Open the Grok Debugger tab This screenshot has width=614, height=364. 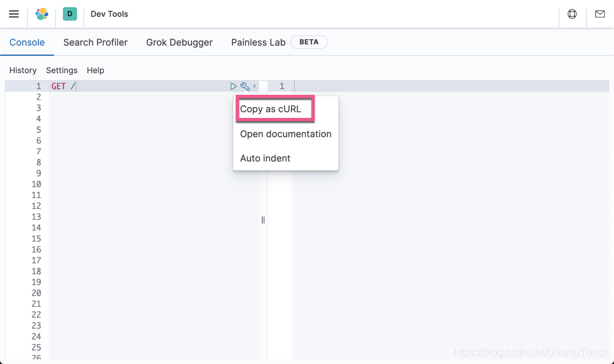(x=179, y=42)
